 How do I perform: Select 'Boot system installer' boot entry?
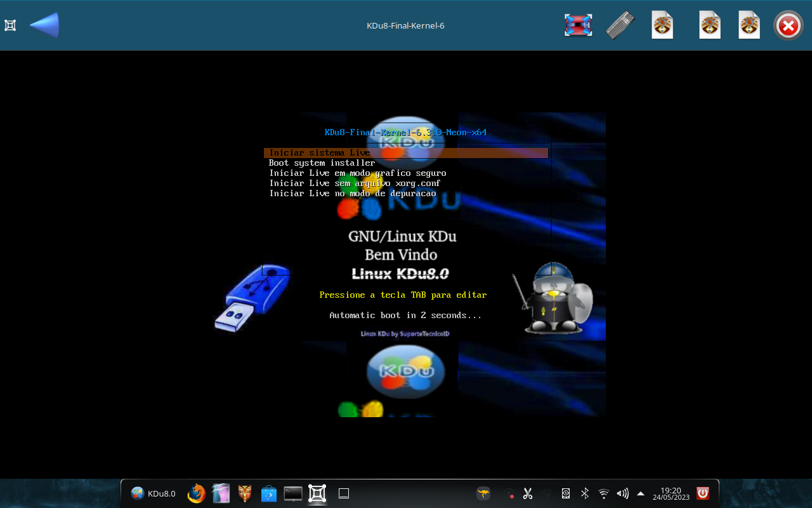tap(322, 163)
